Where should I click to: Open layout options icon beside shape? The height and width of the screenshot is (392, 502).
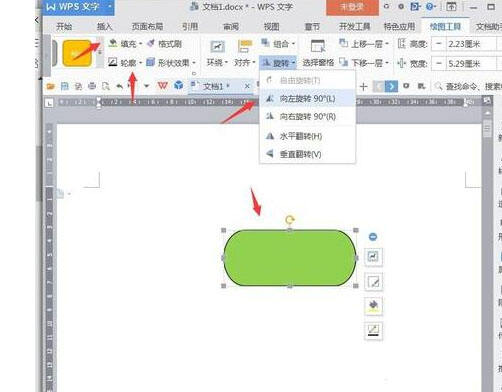(373, 257)
